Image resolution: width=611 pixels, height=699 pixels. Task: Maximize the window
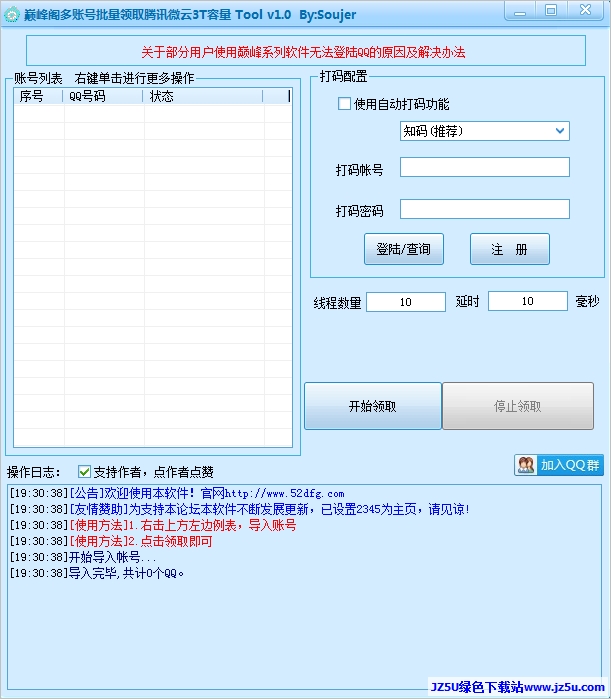(551, 10)
